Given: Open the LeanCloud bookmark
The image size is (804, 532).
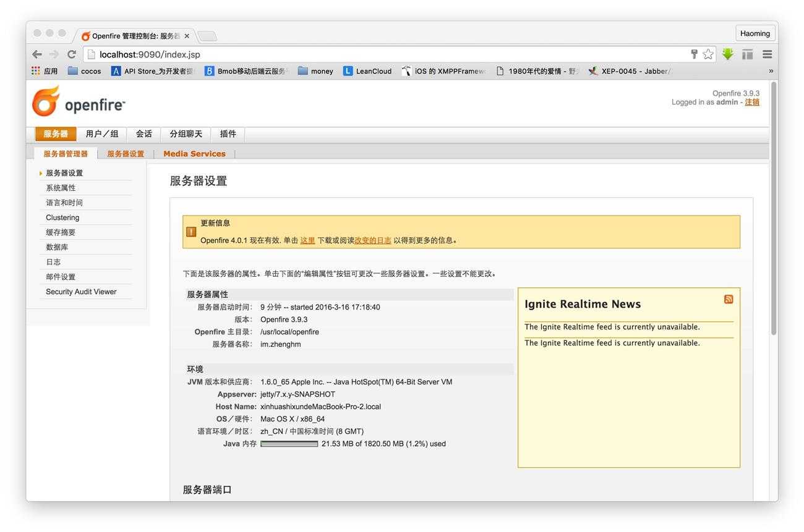Looking at the screenshot, I should pos(367,71).
